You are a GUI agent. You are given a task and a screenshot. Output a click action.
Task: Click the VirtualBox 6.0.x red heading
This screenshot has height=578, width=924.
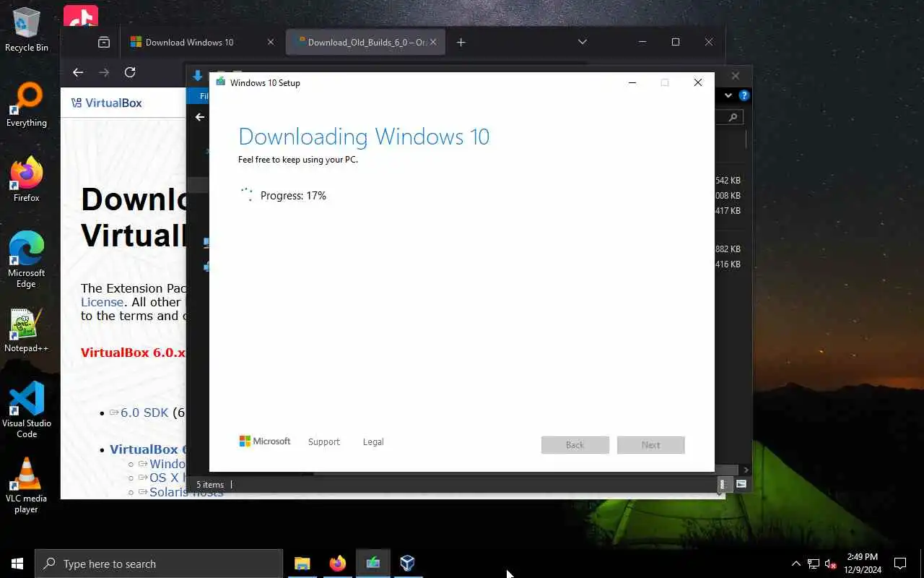tap(133, 353)
